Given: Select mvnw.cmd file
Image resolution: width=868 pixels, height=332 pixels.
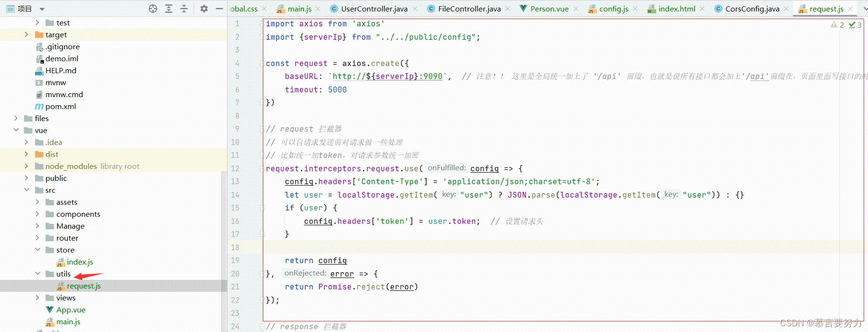Looking at the screenshot, I should coord(64,94).
